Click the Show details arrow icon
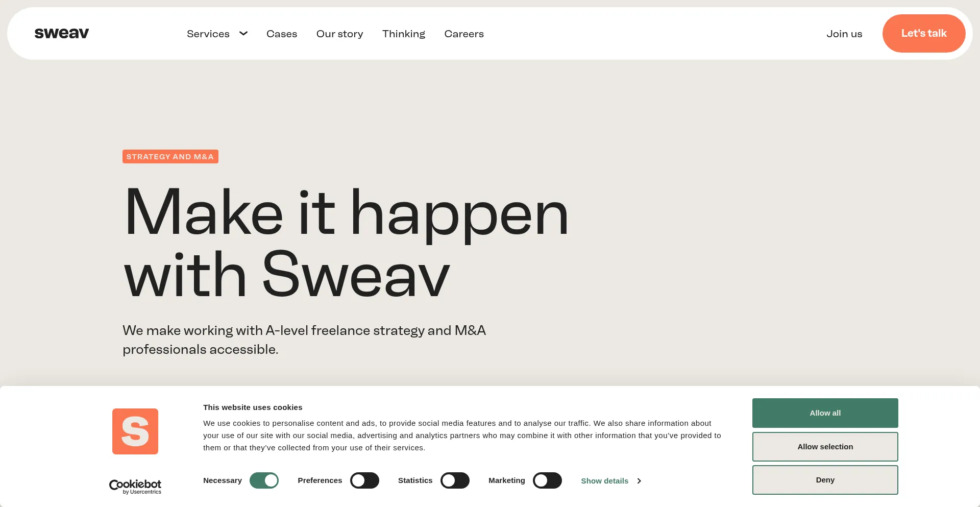The width and height of the screenshot is (980, 507). pos(639,480)
